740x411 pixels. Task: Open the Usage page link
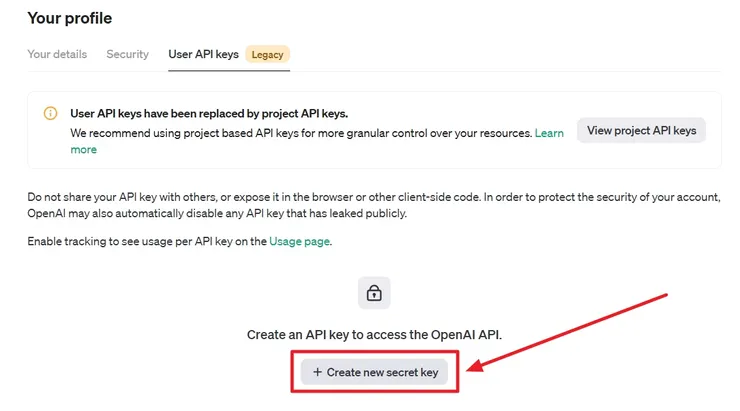299,241
